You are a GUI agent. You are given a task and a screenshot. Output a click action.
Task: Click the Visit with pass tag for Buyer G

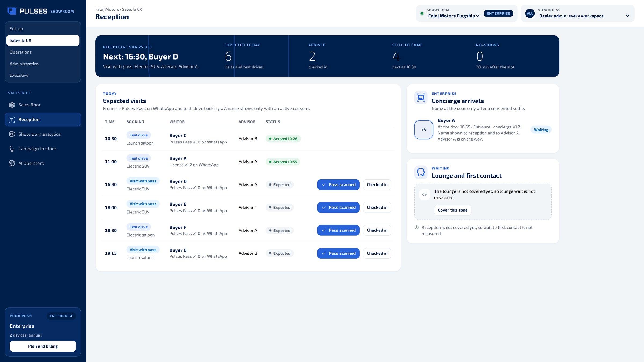click(x=143, y=250)
